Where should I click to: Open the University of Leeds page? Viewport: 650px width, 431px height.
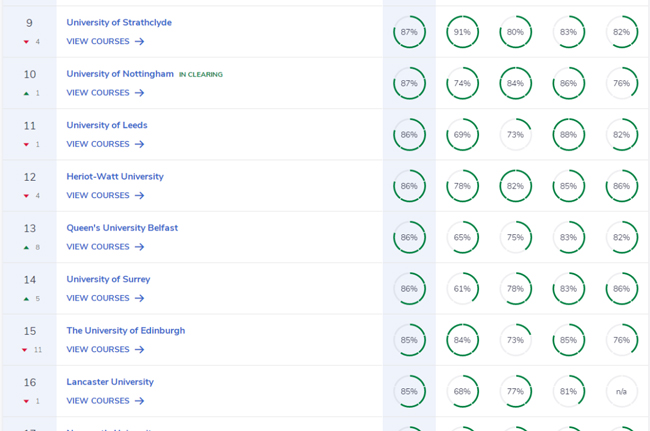coord(107,125)
